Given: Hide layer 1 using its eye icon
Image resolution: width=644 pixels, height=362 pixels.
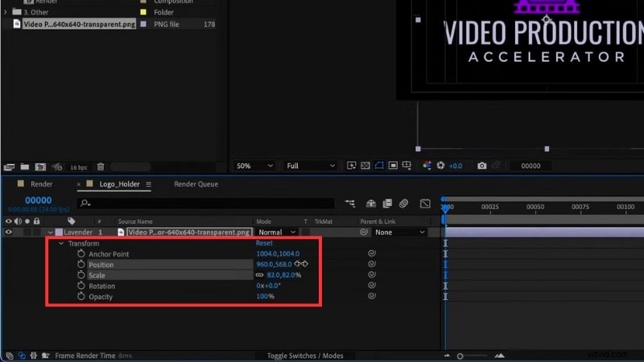Looking at the screenshot, I should pos(8,232).
